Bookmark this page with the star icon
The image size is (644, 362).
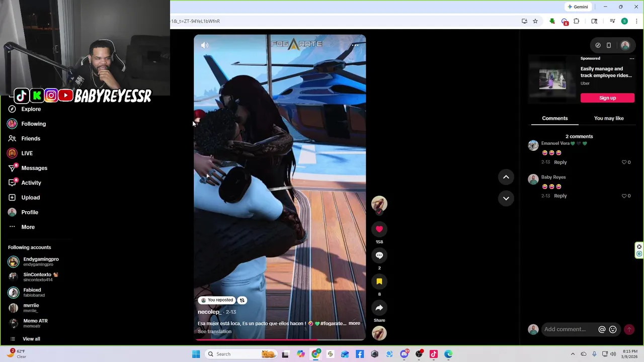535,21
